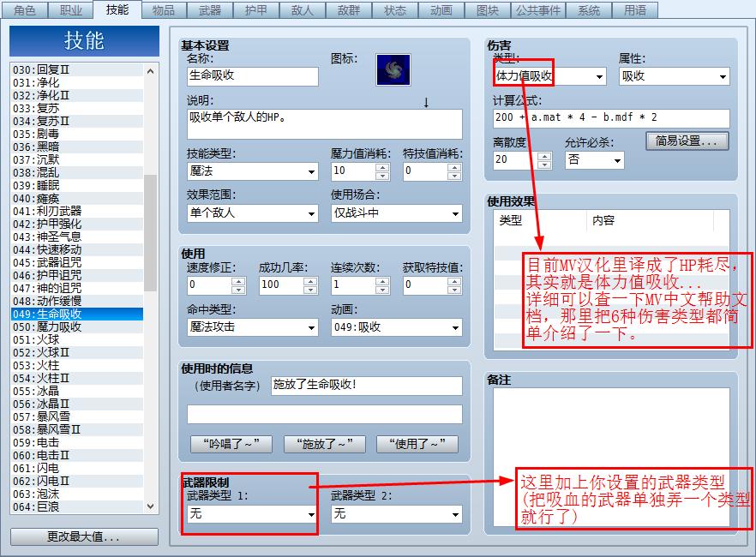Screen dimensions: 756x557
Task: Open the 物品 tab
Action: (164, 10)
